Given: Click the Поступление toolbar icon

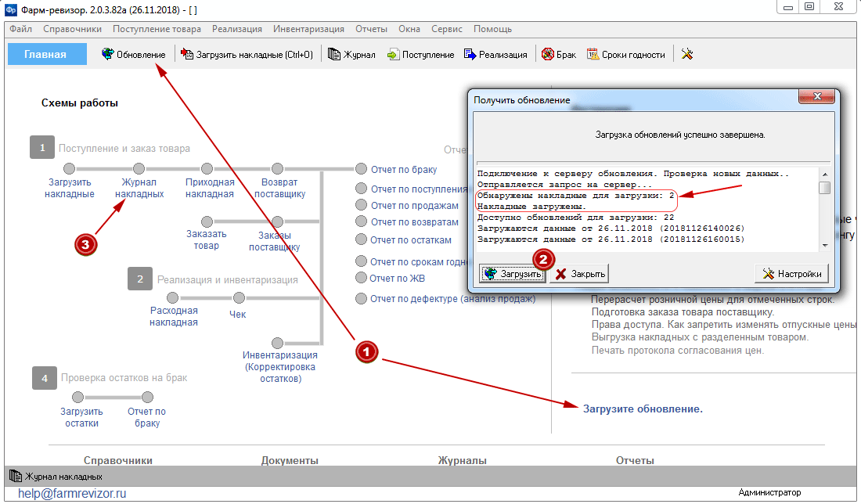Looking at the screenshot, I should (x=393, y=54).
